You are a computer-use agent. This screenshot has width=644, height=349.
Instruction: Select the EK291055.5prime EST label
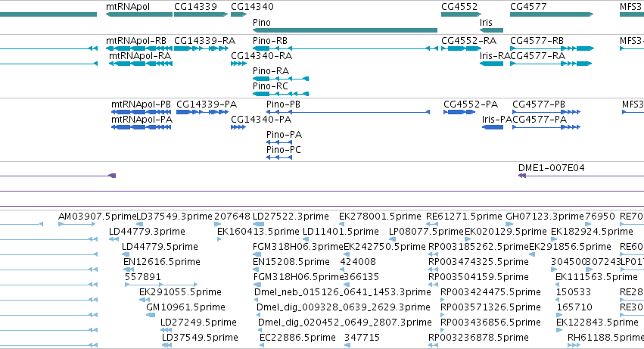click(x=180, y=292)
